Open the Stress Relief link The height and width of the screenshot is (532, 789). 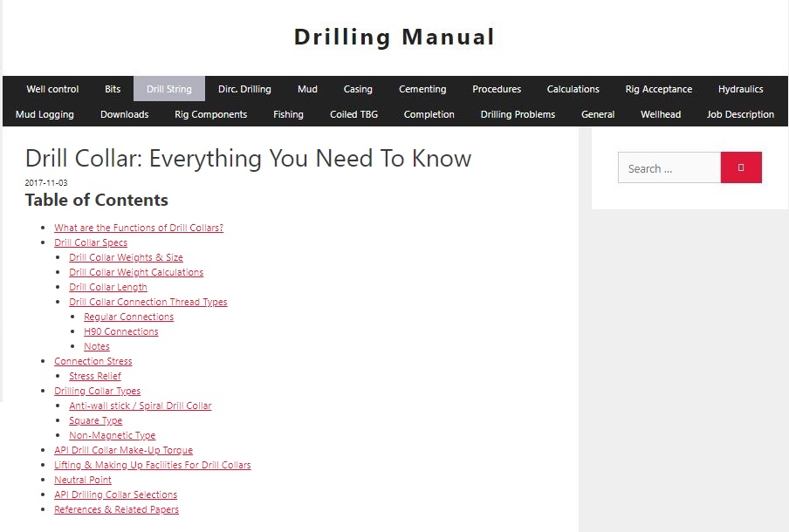point(95,376)
